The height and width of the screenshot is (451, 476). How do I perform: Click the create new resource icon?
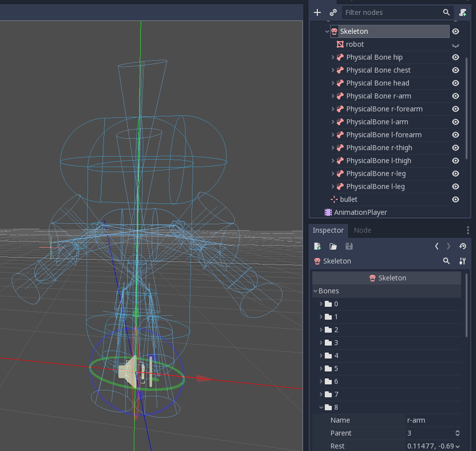318,246
